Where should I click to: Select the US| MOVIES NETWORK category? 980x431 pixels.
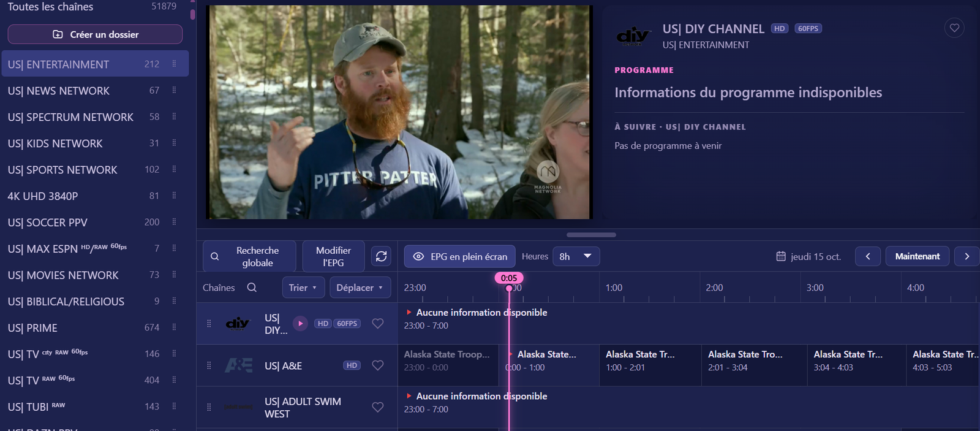point(95,275)
